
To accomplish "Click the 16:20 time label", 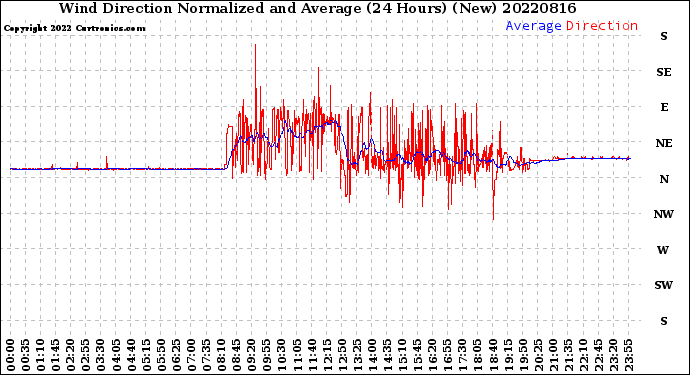I will [433, 355].
